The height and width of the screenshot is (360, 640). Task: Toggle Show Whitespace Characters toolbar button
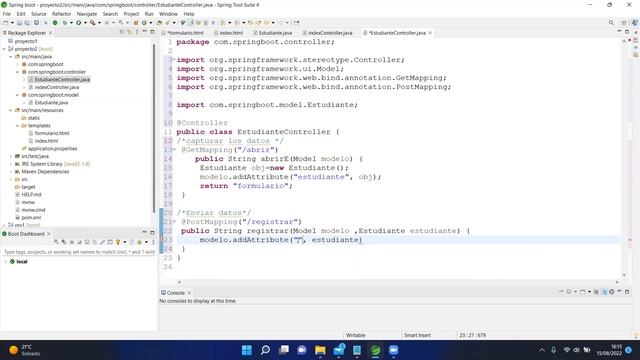pos(213,23)
